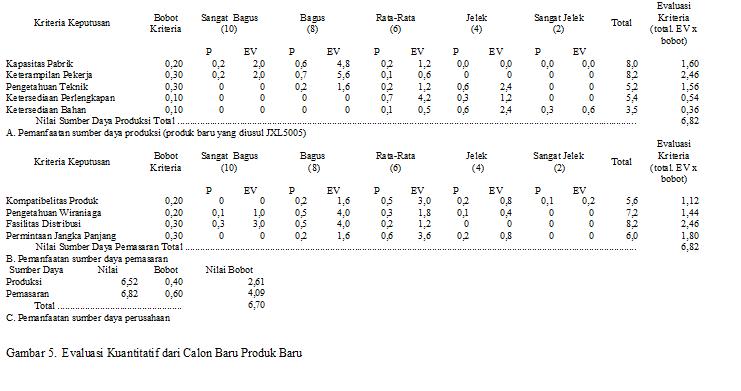Click the Gambar 5 figure caption text

(x=154, y=353)
